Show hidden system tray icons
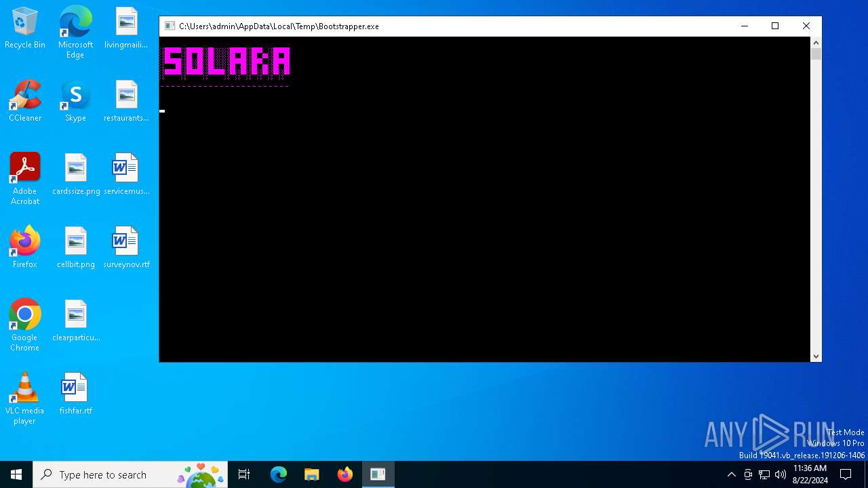Screen dimensions: 868x488 (x=731, y=474)
